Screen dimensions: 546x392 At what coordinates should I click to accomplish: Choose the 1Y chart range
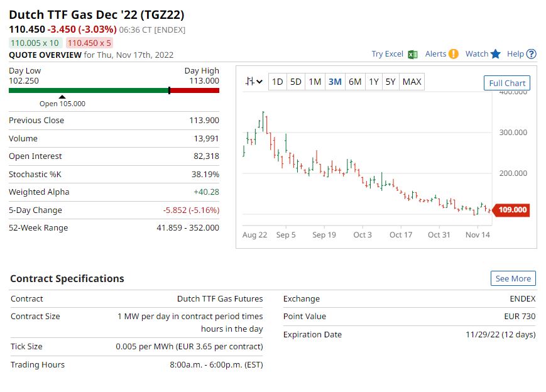(x=374, y=82)
